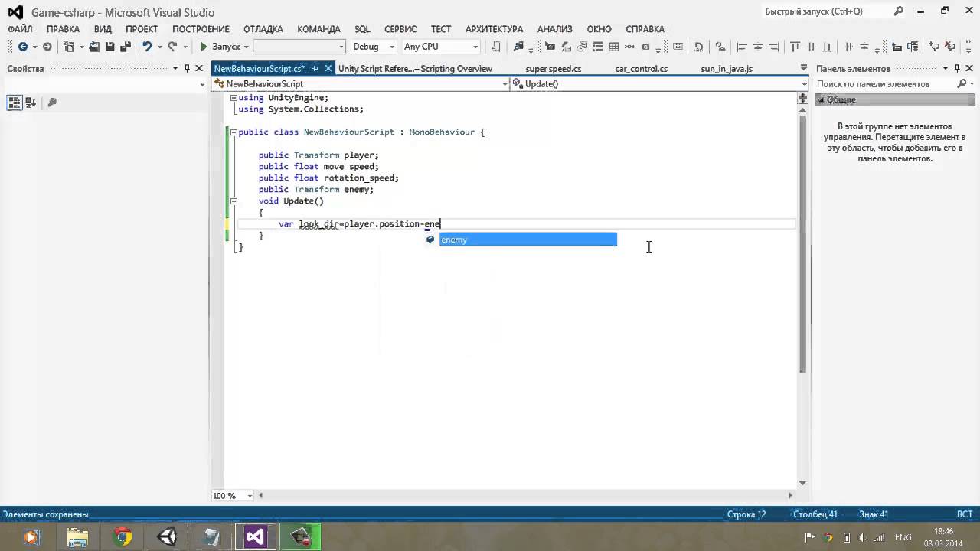Click the Save All toolbar icon
Viewport: 980px width, 551px height.
point(126,47)
